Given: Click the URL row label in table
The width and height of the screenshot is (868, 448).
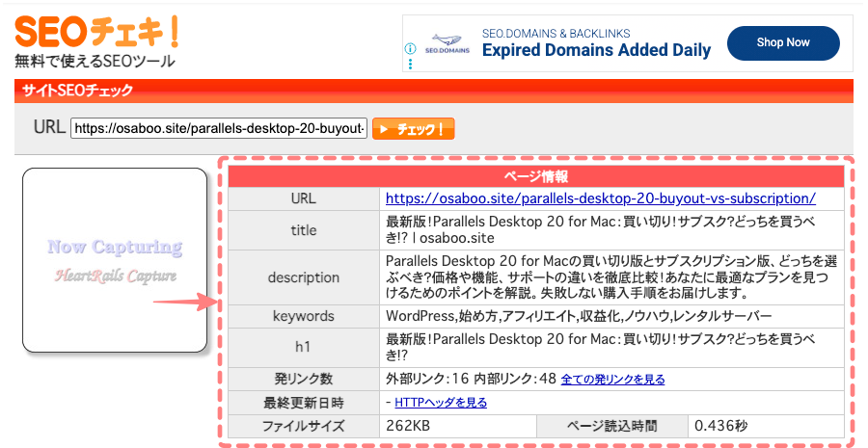Looking at the screenshot, I should pyautogui.click(x=304, y=198).
